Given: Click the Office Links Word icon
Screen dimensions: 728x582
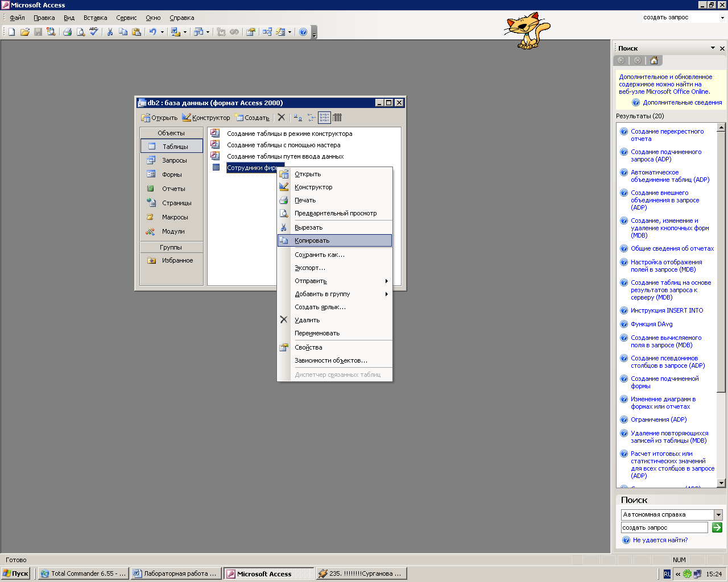Looking at the screenshot, I should click(175, 32).
